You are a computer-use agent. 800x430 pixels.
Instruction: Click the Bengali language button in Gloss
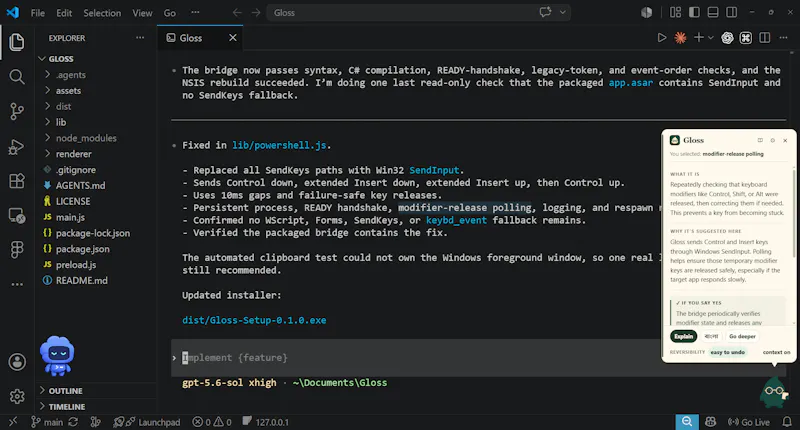711,336
